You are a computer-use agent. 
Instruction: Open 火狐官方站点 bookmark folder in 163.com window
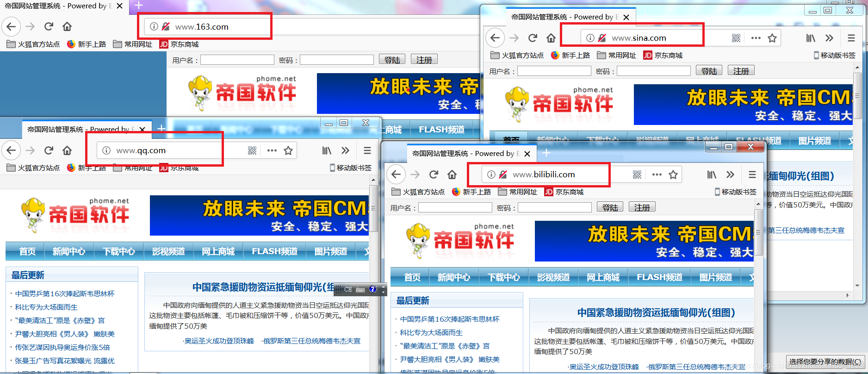click(x=33, y=44)
